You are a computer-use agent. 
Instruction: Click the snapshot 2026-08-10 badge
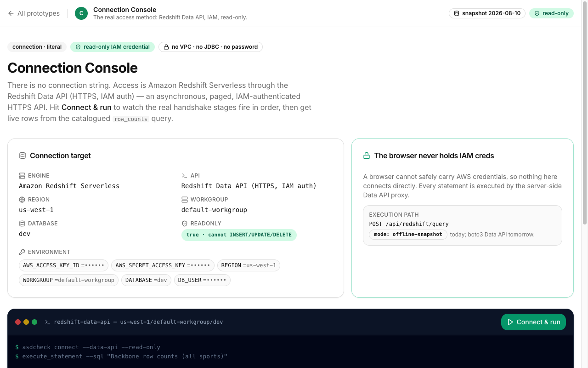tap(487, 13)
